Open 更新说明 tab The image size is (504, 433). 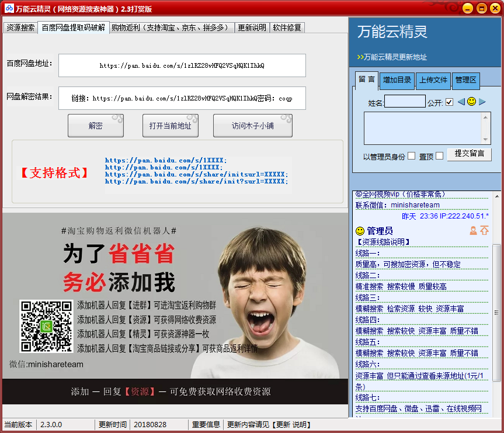point(252,27)
